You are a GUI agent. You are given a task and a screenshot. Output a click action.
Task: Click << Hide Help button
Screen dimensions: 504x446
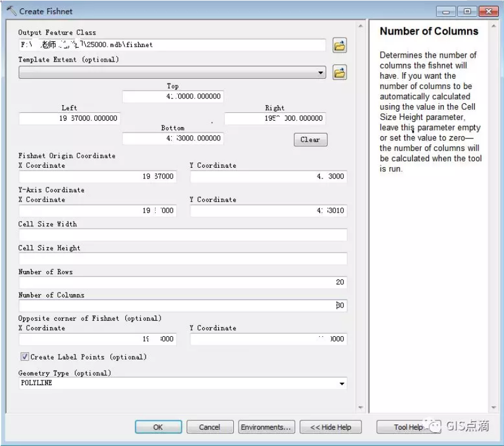pyautogui.click(x=330, y=427)
